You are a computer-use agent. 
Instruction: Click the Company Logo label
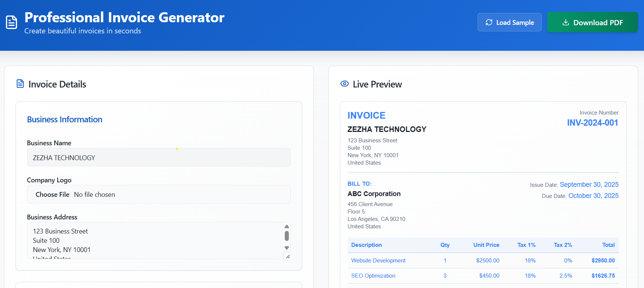click(x=49, y=180)
